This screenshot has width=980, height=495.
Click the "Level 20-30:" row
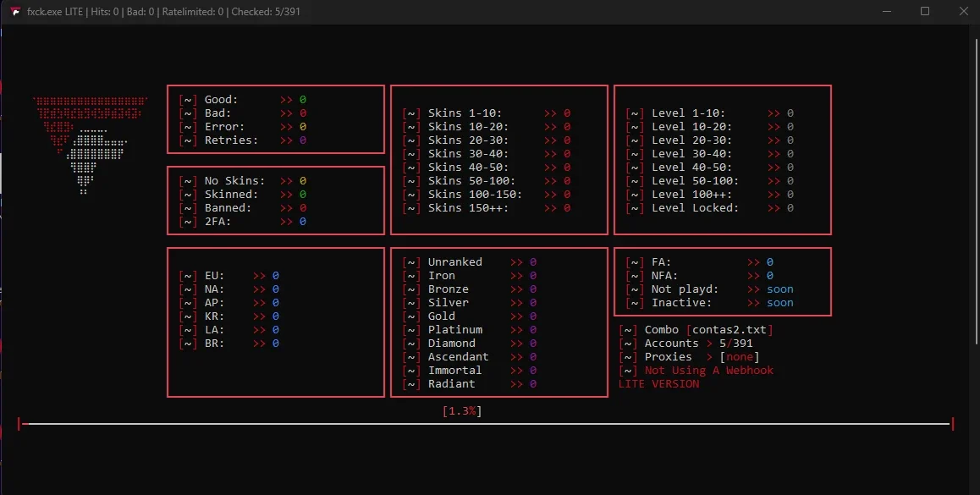[x=710, y=140]
